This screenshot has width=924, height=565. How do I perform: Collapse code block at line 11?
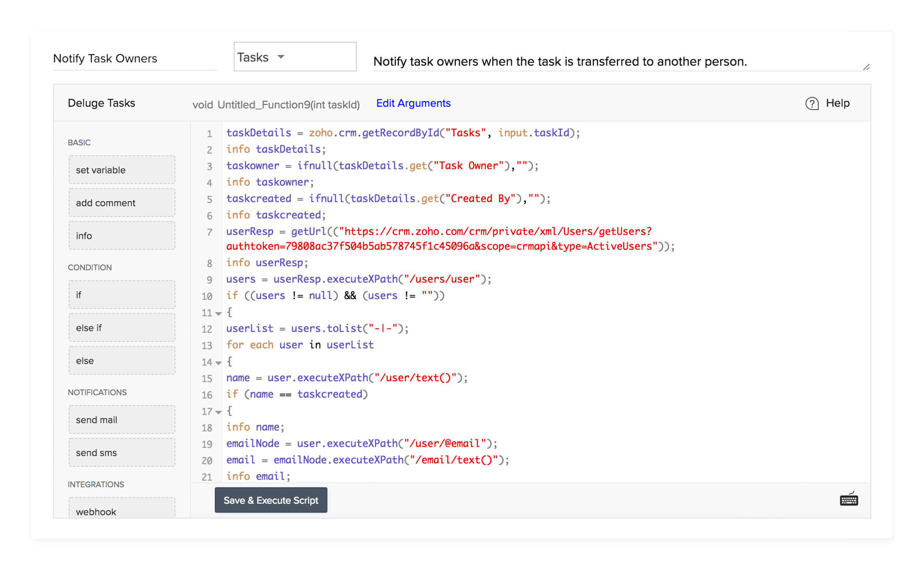point(219,313)
